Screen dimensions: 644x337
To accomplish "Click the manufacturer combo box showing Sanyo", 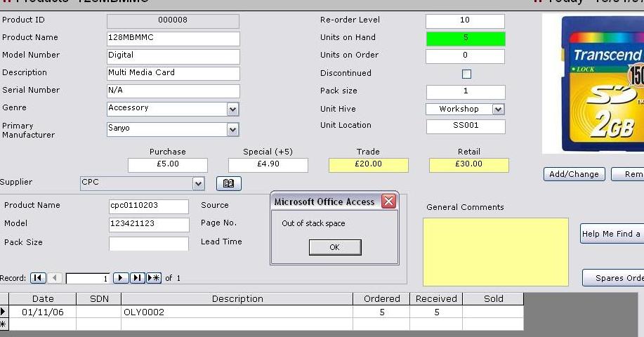I will pos(173,130).
